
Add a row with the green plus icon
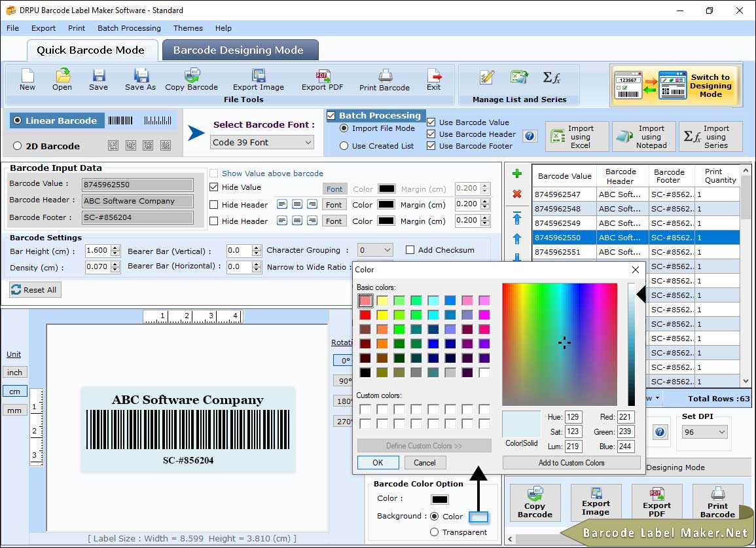pos(517,174)
